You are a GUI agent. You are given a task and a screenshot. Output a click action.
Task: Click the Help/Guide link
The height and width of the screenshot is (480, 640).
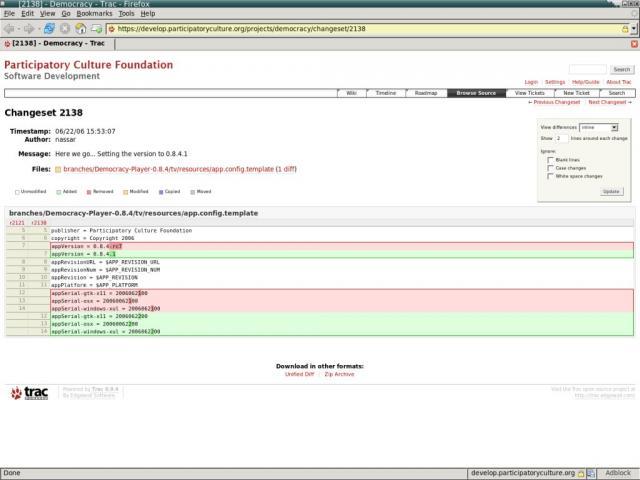click(x=585, y=82)
